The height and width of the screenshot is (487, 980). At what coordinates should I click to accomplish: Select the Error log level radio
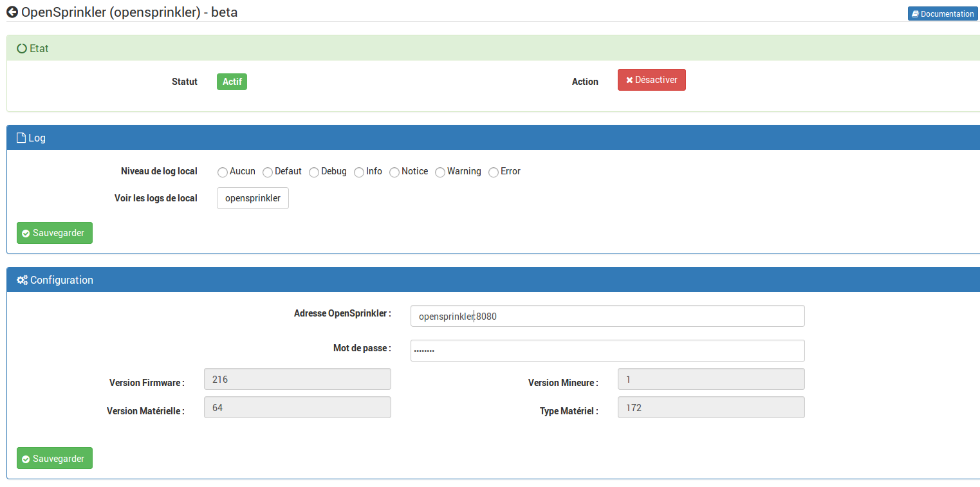tap(494, 172)
